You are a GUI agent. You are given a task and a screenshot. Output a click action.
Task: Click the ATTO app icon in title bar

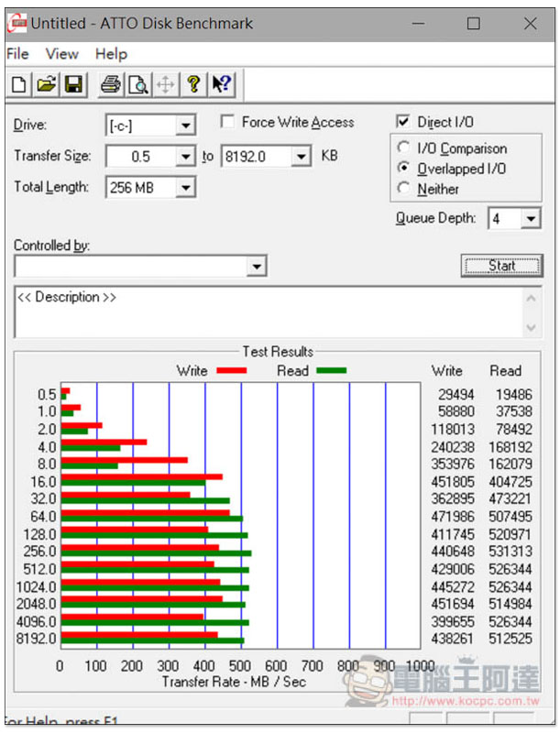pyautogui.click(x=16, y=24)
